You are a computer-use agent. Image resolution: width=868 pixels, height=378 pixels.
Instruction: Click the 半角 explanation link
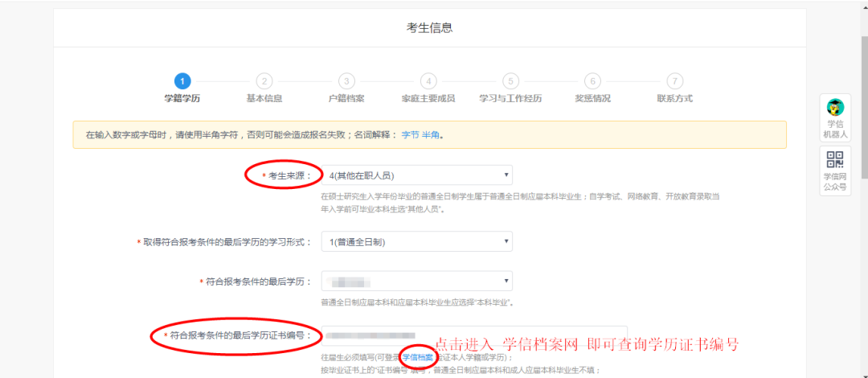coord(431,135)
